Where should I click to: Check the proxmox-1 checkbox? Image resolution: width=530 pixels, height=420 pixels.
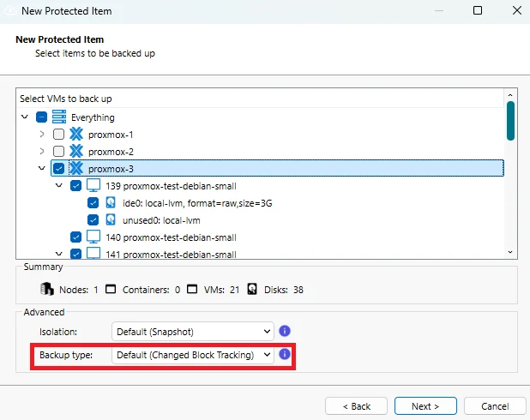(58, 135)
